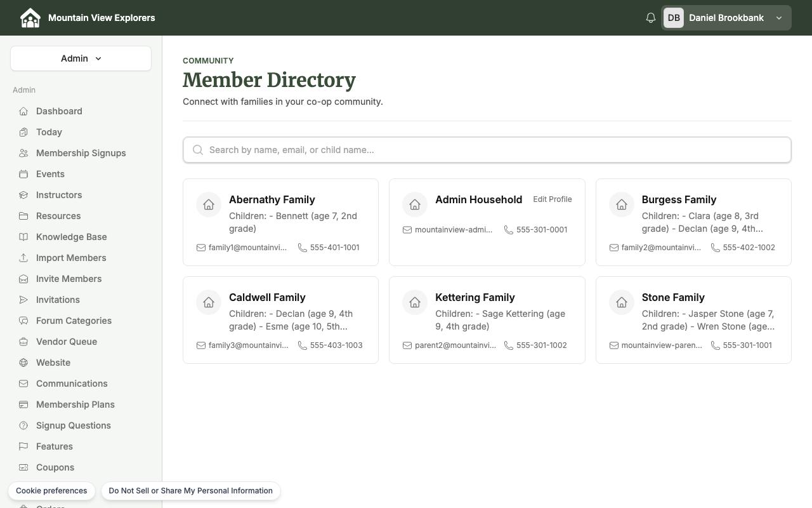Click the Events calendar icon
This screenshot has height=508, width=812.
pos(23,174)
